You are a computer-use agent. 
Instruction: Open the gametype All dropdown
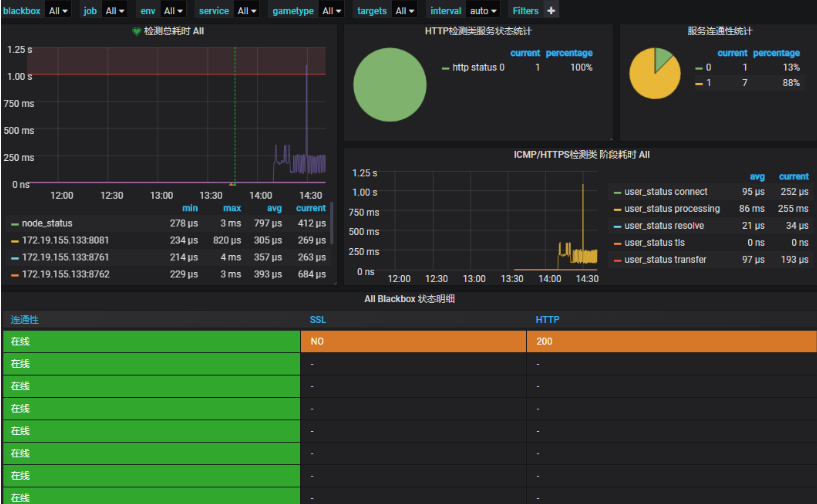pyautogui.click(x=332, y=11)
